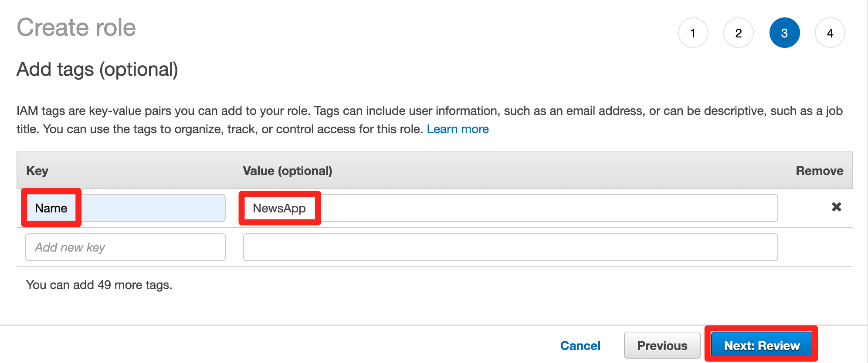Remove the Name tag with the X icon
This screenshot has height=363, width=868.
point(836,207)
